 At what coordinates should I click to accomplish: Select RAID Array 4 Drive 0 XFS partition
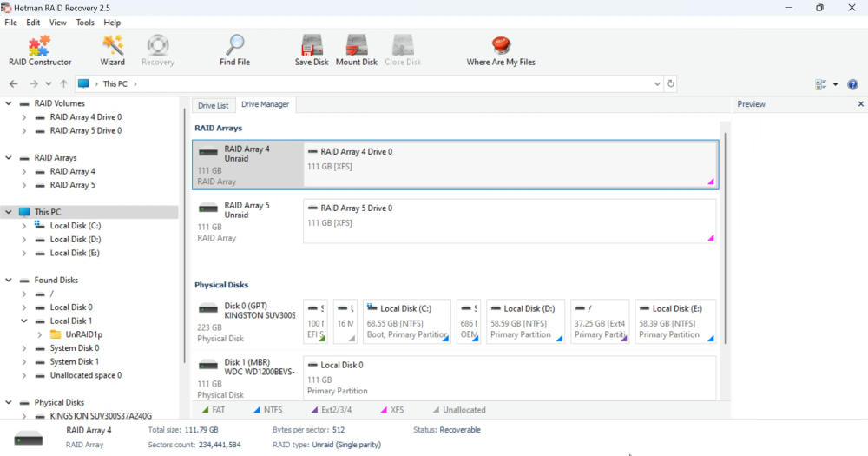click(x=510, y=164)
